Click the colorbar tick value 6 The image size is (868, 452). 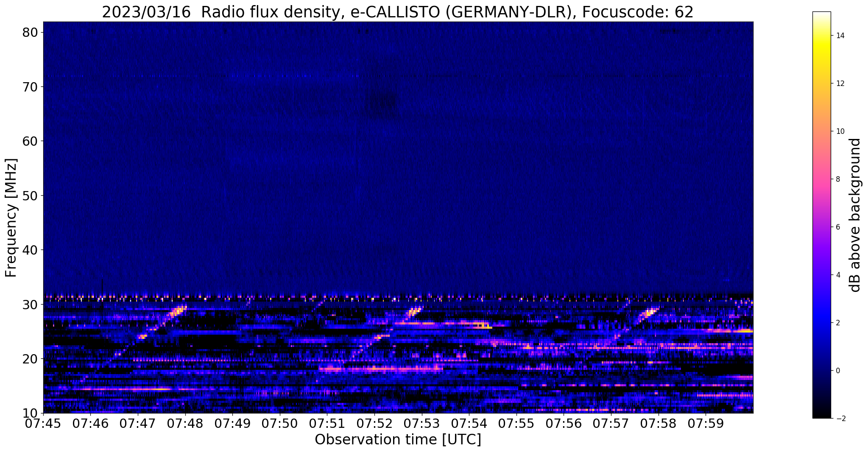click(837, 227)
